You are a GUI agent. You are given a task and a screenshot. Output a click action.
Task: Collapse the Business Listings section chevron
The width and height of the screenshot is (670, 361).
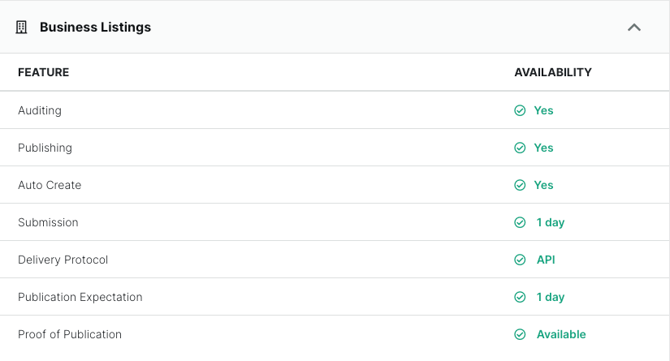634,27
